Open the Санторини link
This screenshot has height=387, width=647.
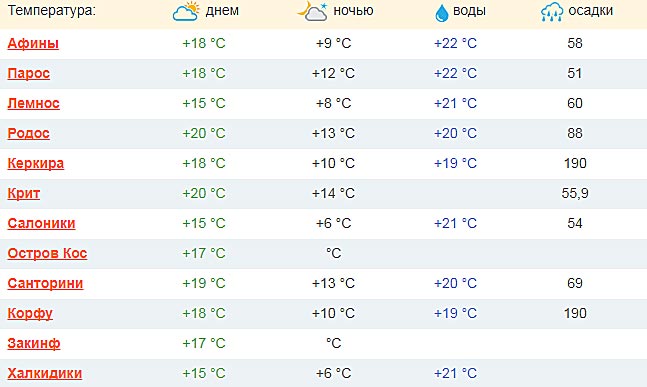[x=45, y=283]
